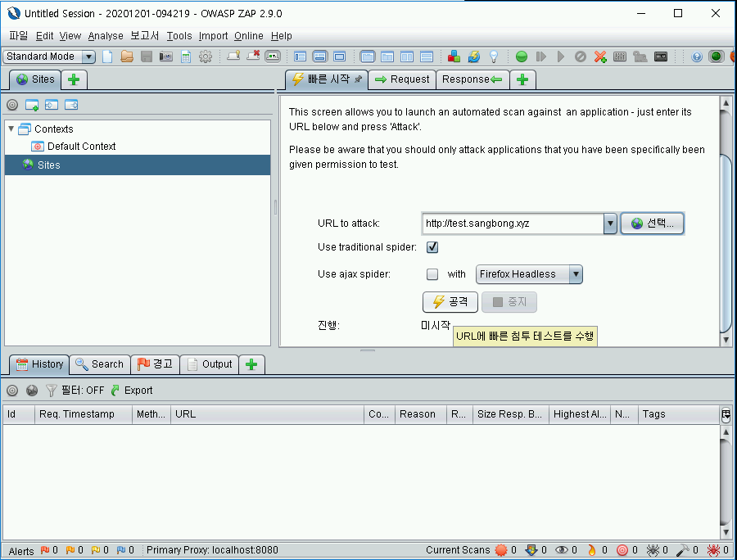Toggle the History link-with-sites globe icon
The image size is (737, 560).
pyautogui.click(x=32, y=391)
